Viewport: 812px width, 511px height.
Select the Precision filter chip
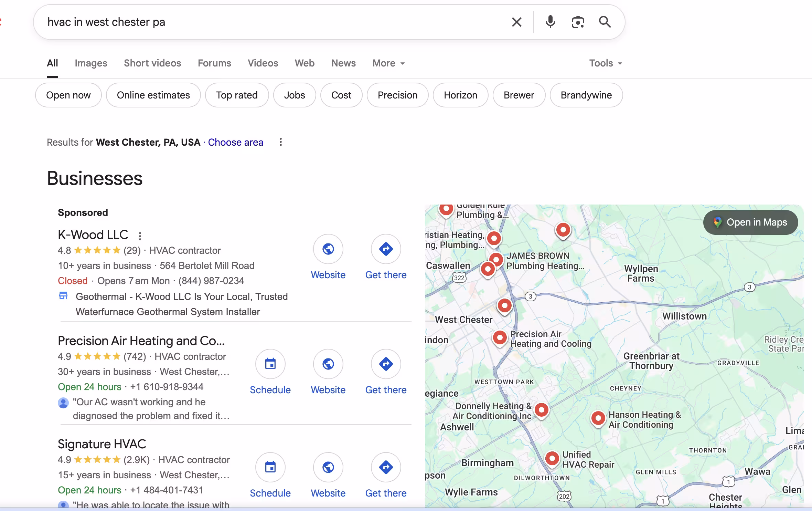click(397, 95)
